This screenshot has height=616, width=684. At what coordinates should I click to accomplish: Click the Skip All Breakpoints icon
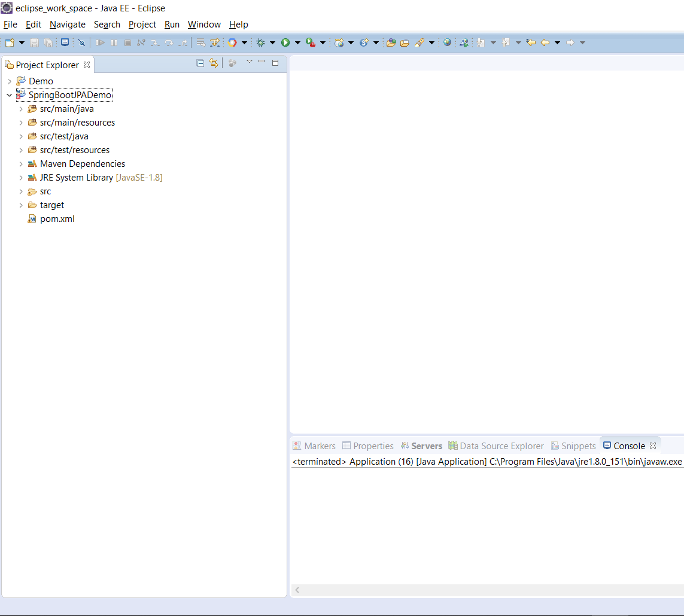81,42
